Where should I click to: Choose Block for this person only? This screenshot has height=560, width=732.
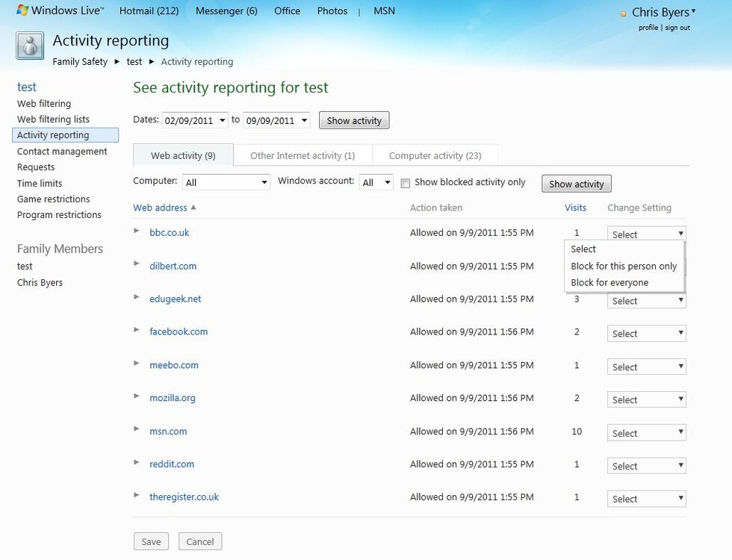[624, 266]
